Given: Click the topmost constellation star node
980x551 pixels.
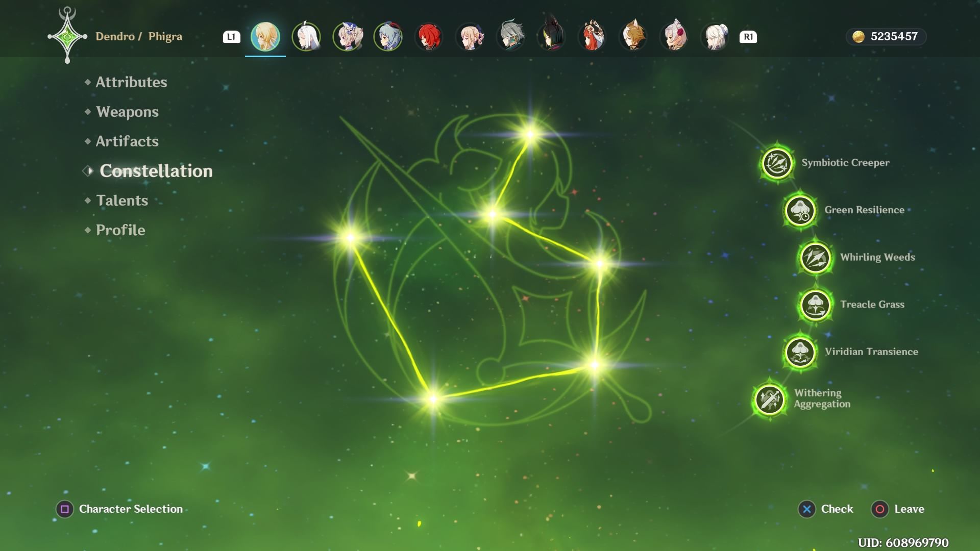Looking at the screenshot, I should [x=530, y=135].
